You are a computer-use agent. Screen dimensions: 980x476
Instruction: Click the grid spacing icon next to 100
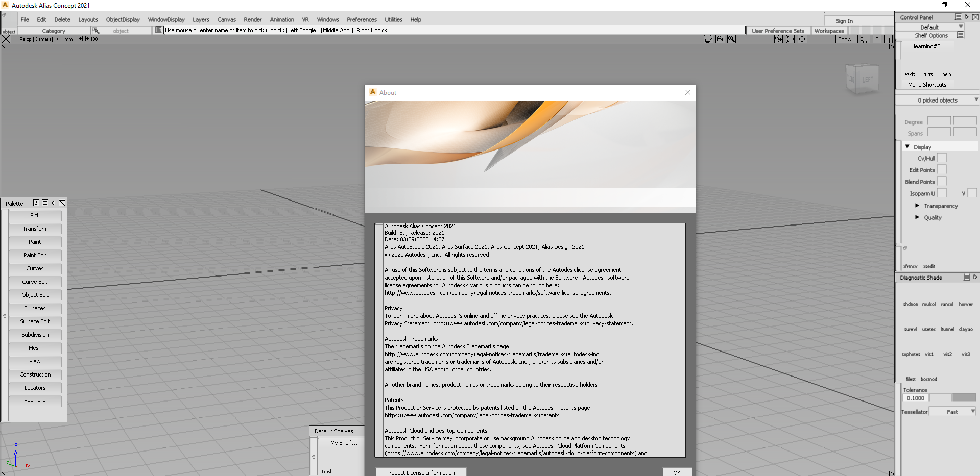pyautogui.click(x=84, y=39)
